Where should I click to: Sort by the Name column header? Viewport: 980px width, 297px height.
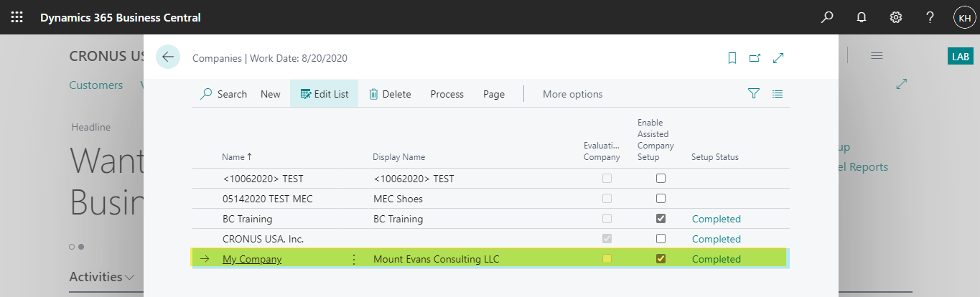coord(237,156)
